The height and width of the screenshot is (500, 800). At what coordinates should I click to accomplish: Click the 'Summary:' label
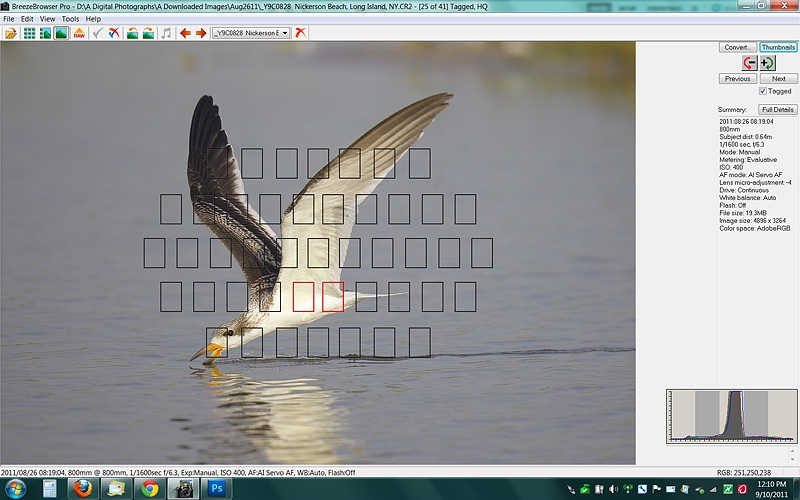[732, 110]
